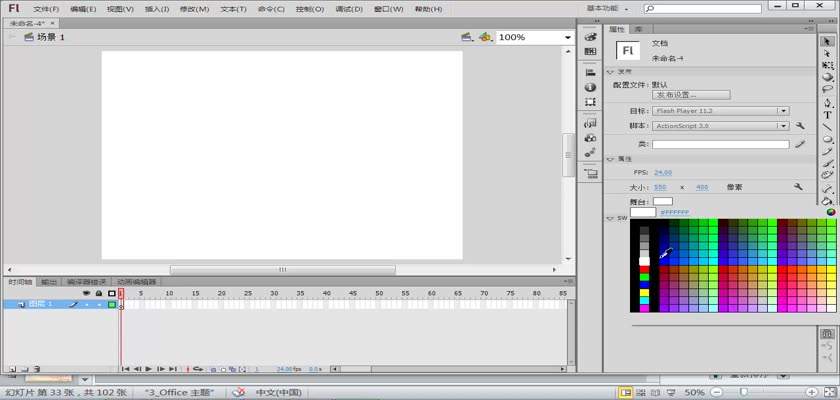This screenshot has height=400, width=840.
Task: Toggle visibility dot for 图层 1
Action: [86, 304]
